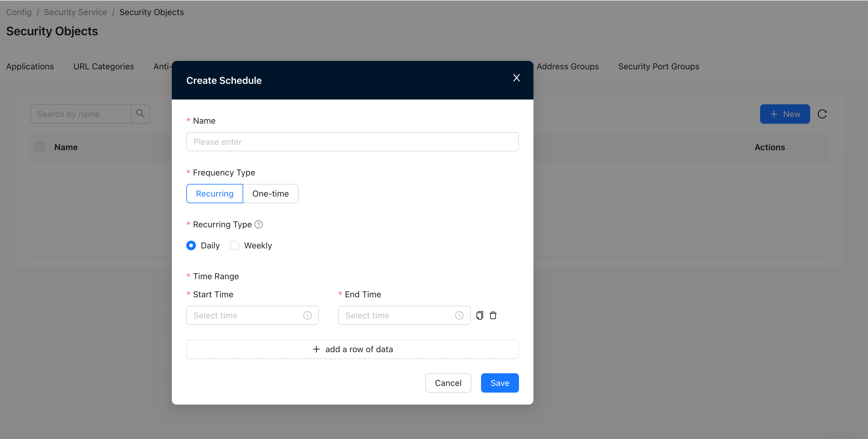Open the Address Groups tab
868x439 pixels.
[x=568, y=66]
